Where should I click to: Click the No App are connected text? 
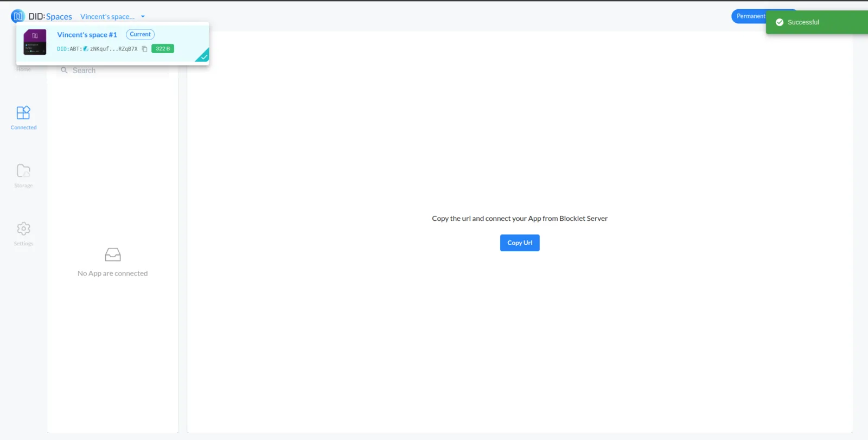pyautogui.click(x=113, y=273)
